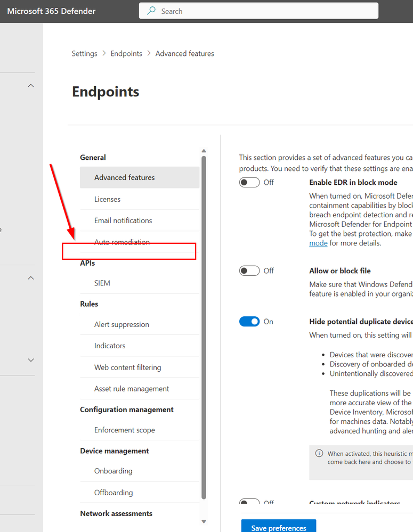
Task: Click the Allow or block file title
Action: pyautogui.click(x=340, y=271)
